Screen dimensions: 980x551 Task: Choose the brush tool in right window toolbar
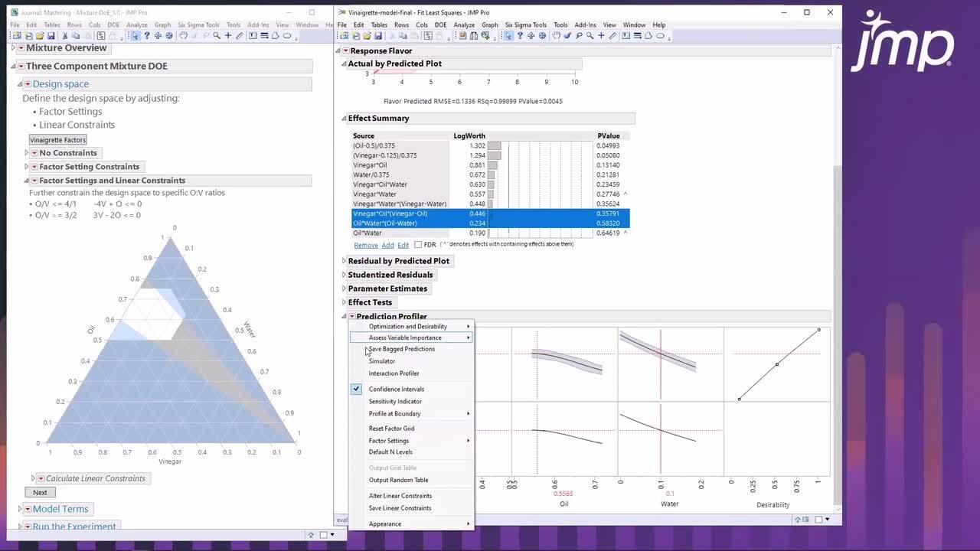click(567, 36)
